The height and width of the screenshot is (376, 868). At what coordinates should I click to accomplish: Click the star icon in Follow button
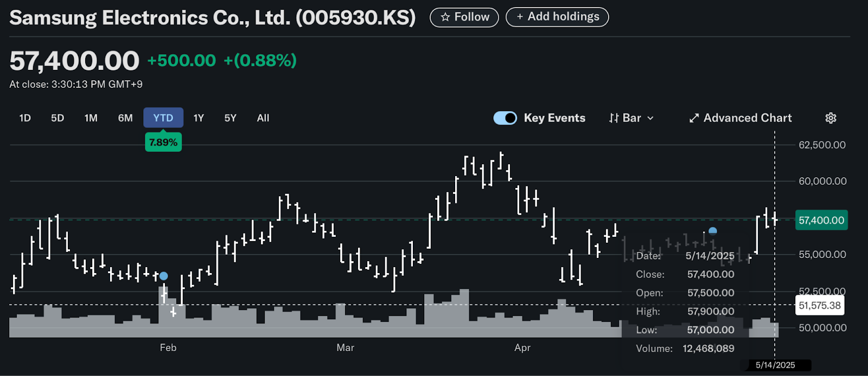pos(445,17)
